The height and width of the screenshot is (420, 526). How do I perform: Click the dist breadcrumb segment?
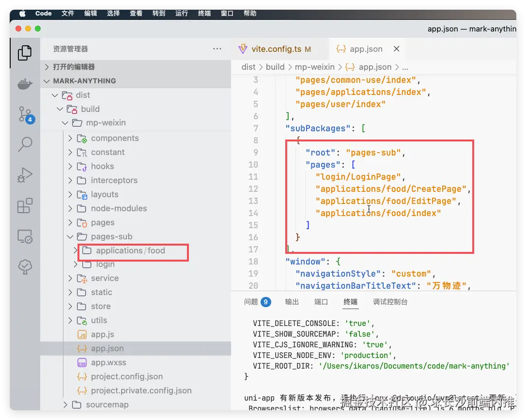click(248, 67)
